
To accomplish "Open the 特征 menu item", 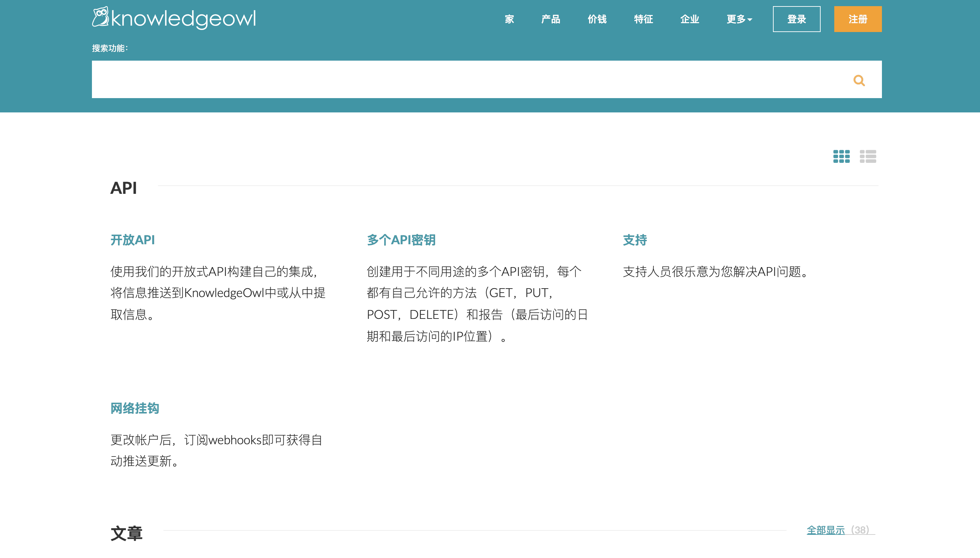I will coord(643,19).
